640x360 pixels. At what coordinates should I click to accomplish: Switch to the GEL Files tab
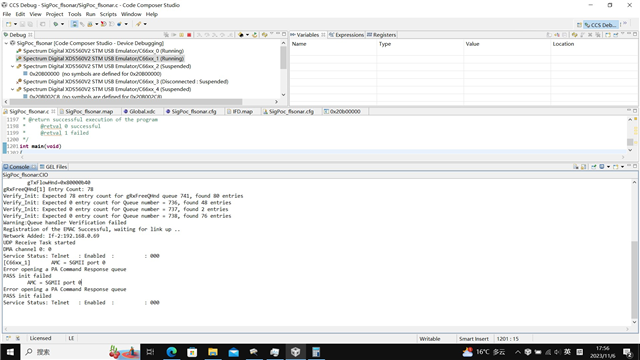pyautogui.click(x=53, y=167)
